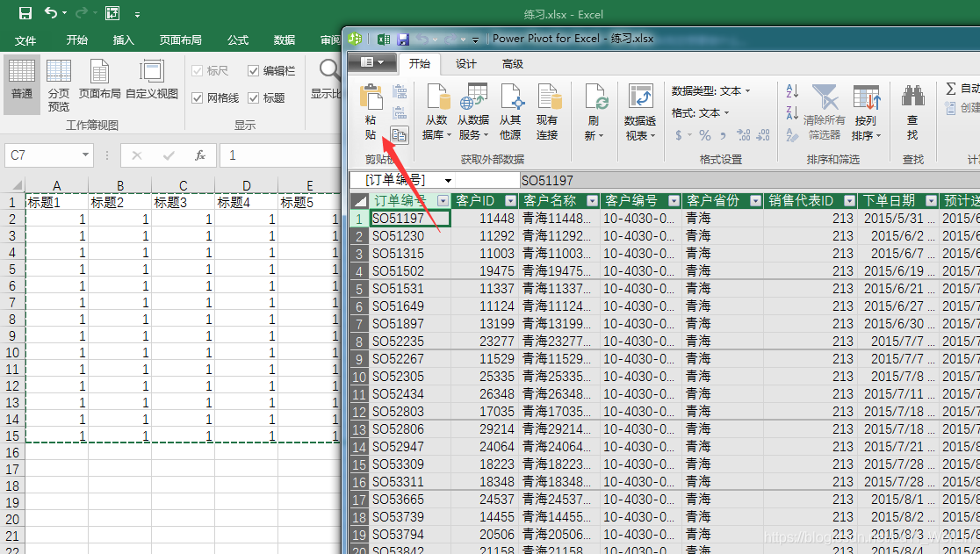The width and height of the screenshot is (980, 554).
Task: Click Existing Connections (现有连接)
Action: pos(548,113)
